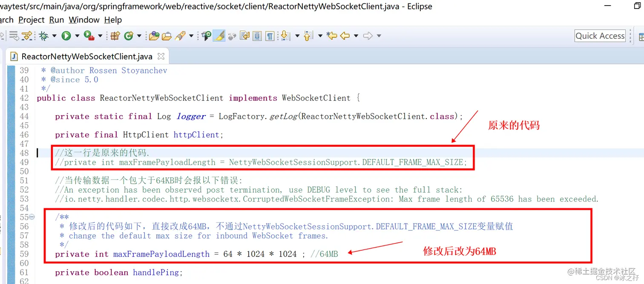The image size is (644, 284).
Task: Open the Help menu
Action: coord(113,20)
